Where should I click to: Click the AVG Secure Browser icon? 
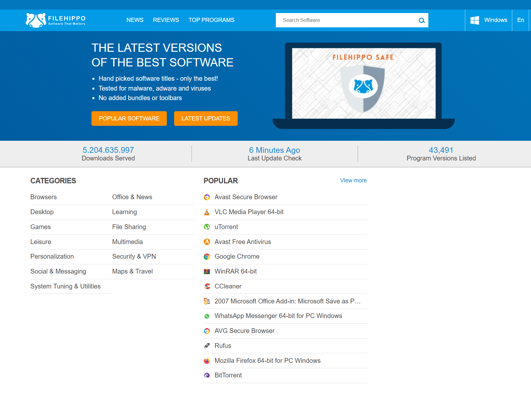(207, 331)
